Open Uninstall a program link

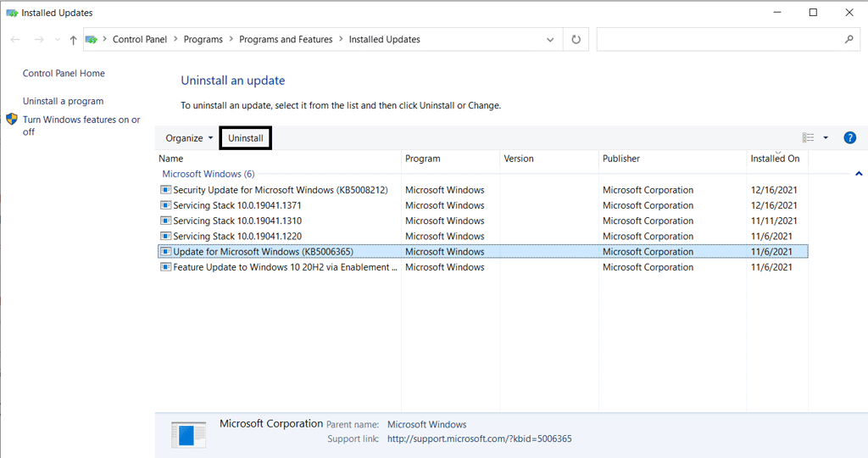click(63, 101)
